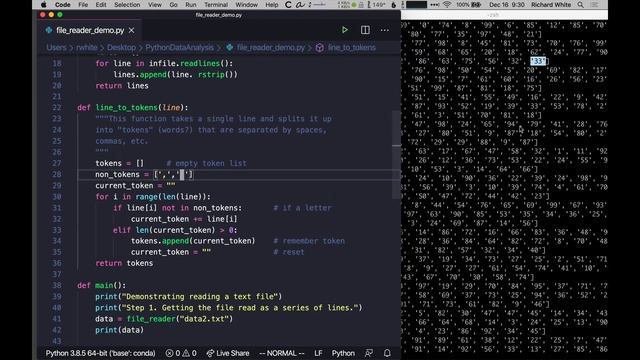
Task: Close the file_reader_demo.py tab
Action: tap(131, 30)
